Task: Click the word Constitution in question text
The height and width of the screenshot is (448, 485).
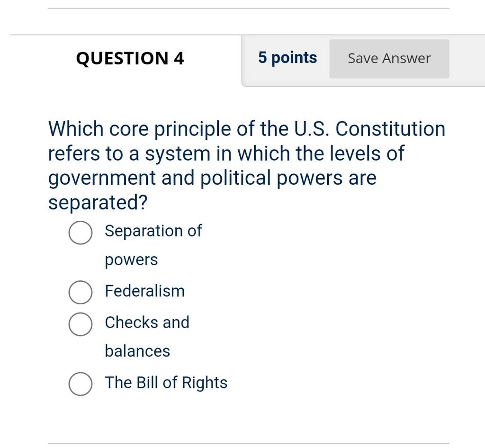Action: pyautogui.click(x=390, y=129)
